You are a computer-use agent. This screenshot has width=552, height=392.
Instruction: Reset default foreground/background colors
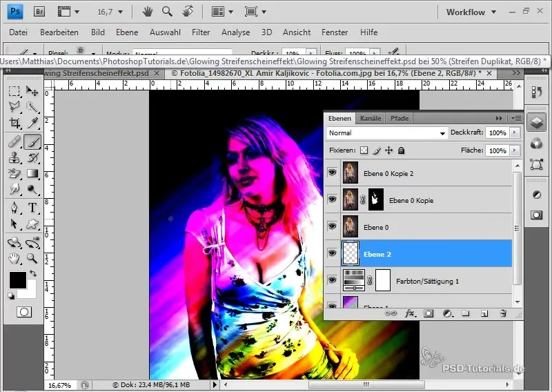point(11,296)
